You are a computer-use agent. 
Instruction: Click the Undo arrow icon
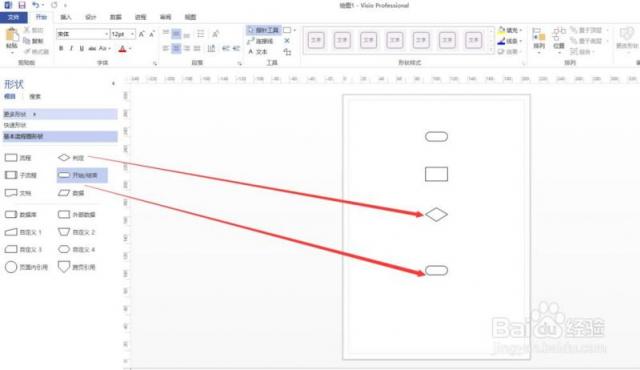(36, 5)
